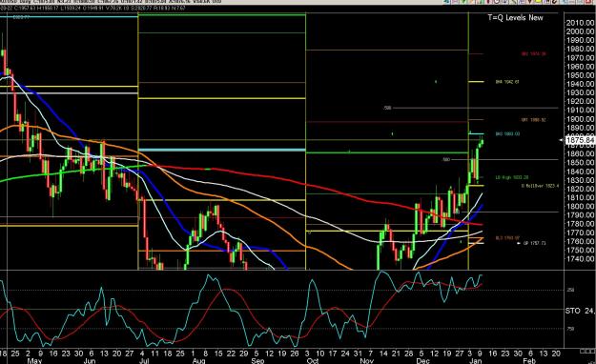Screen dimensions: 596x364
Task: Select the LQ High 1833 level label
Action: click(x=512, y=177)
